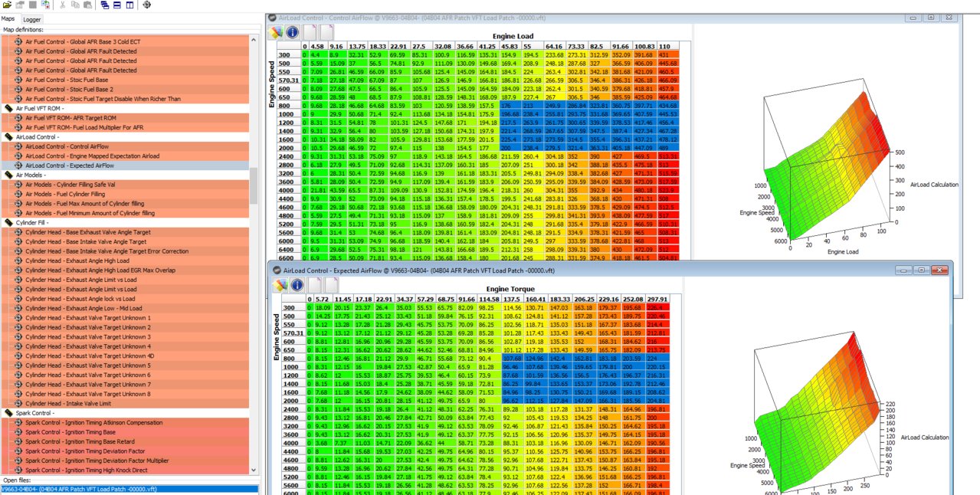Select Spark Control - Ignition Timing Base Retard
The width and height of the screenshot is (980, 495).
(125, 441)
